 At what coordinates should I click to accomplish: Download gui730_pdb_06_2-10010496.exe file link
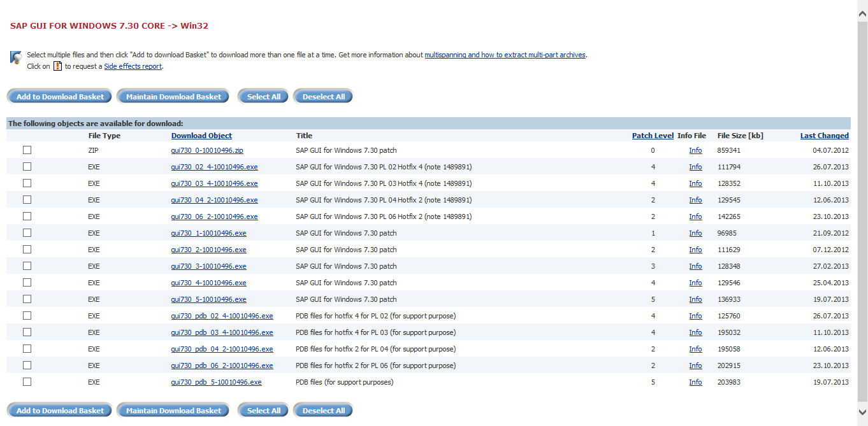point(222,366)
